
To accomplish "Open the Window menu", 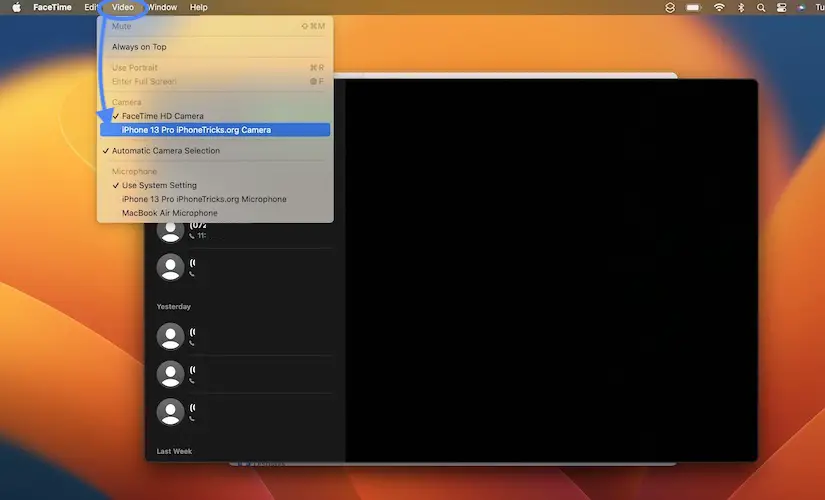I will click(162, 7).
